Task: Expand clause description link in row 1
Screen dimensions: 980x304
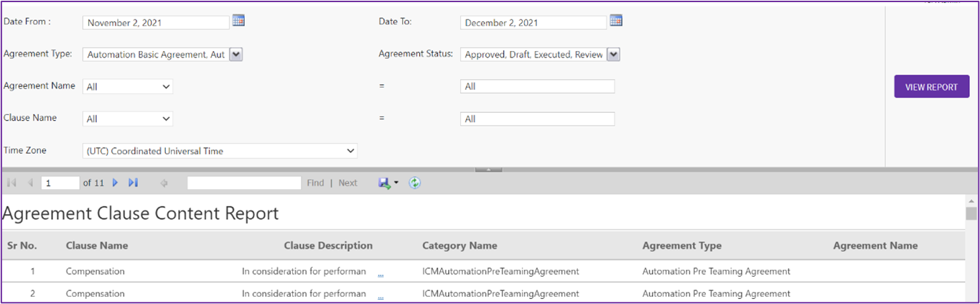Action: pos(381,273)
